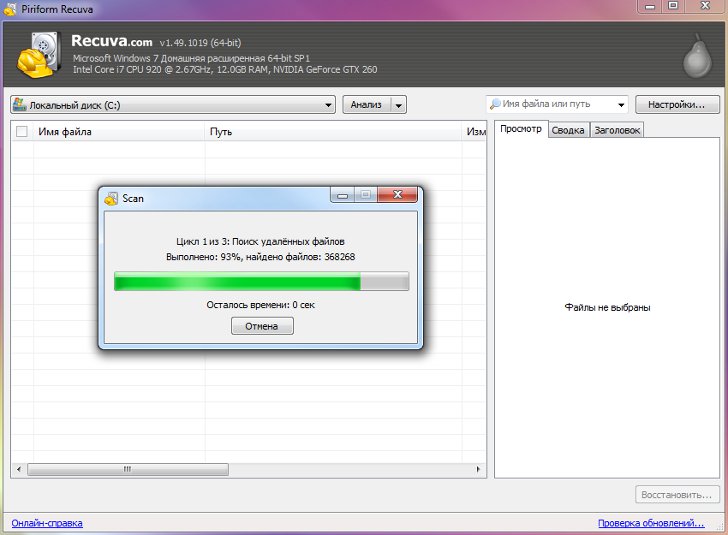This screenshot has width=728, height=535.
Task: Expand the Анализ button arrow
Action: [399, 105]
